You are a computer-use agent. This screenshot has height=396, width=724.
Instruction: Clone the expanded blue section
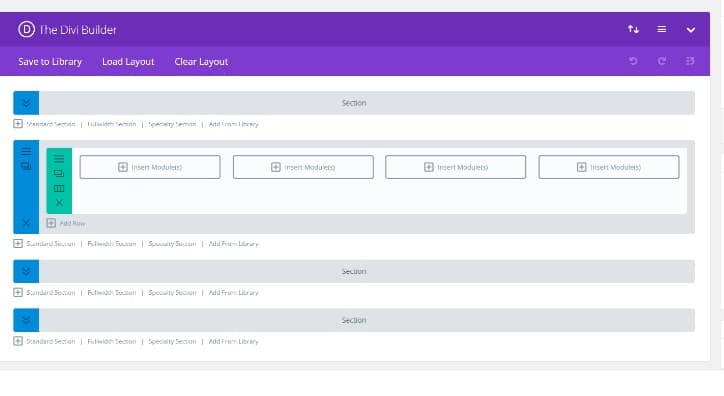click(x=26, y=166)
